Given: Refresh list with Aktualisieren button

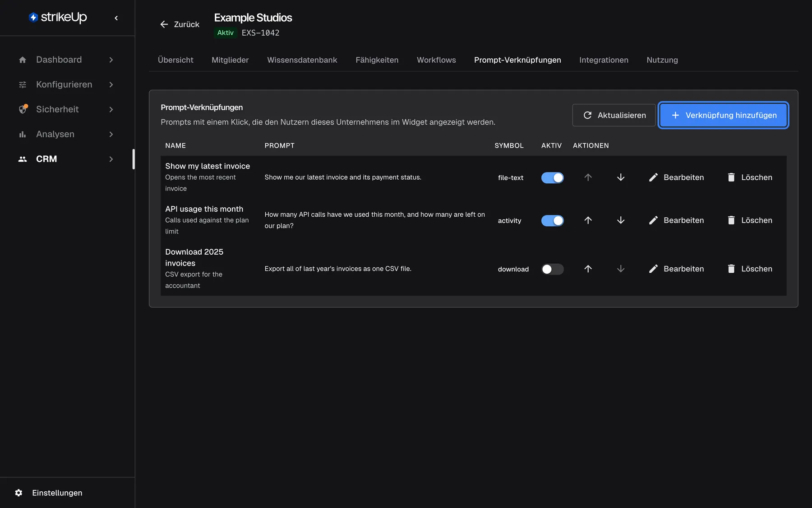Looking at the screenshot, I should [614, 115].
